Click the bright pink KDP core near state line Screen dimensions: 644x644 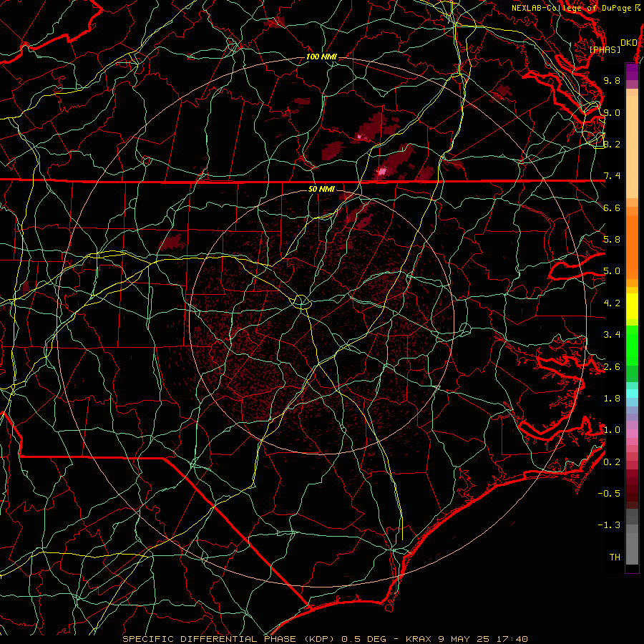coord(382,171)
